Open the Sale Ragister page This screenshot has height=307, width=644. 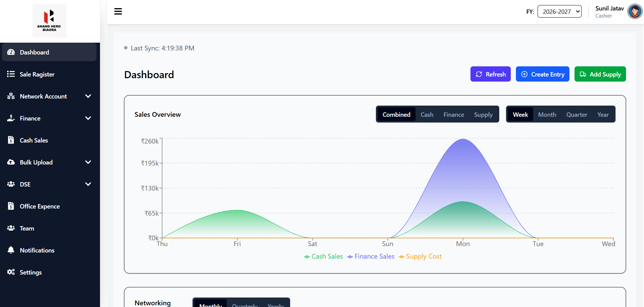click(x=49, y=74)
